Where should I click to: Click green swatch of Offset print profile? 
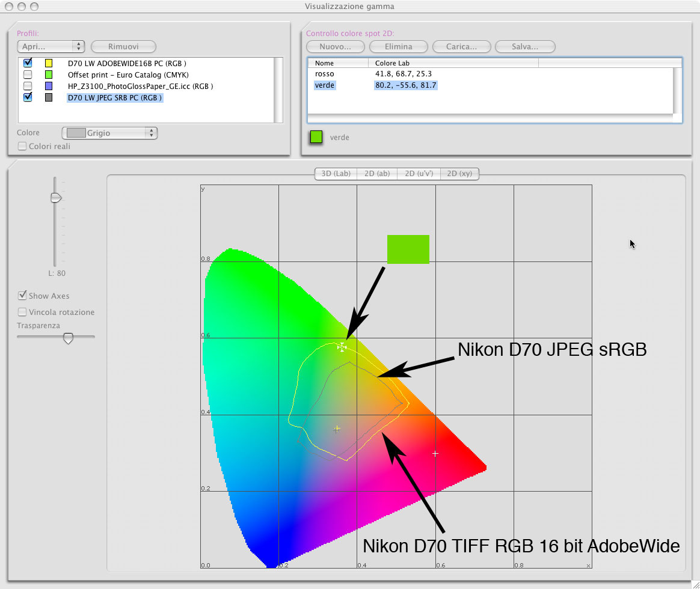point(49,75)
